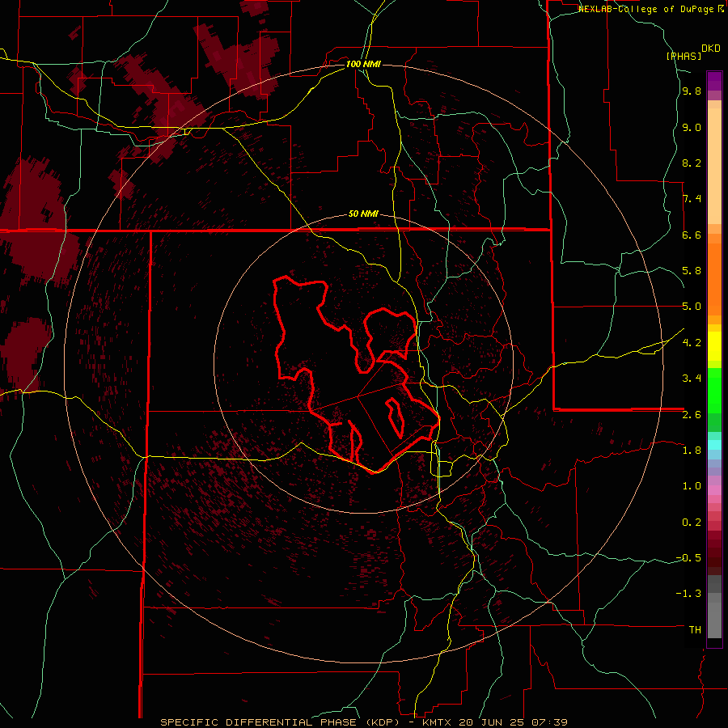
Task: Click the purple segment of color bar
Action: click(x=714, y=81)
